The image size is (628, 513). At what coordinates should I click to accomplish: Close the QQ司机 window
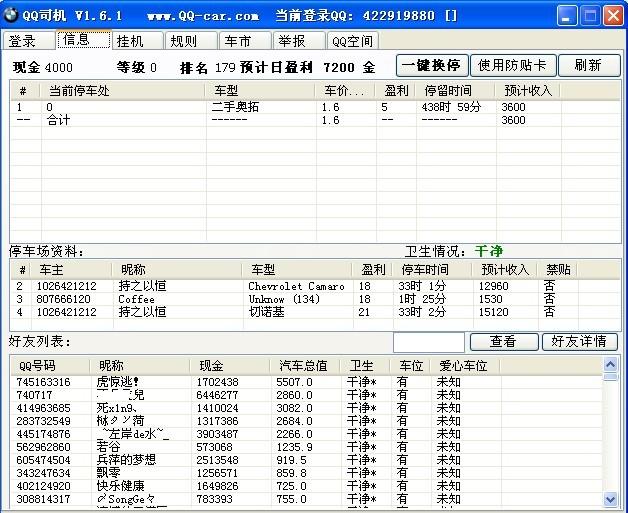coord(614,16)
